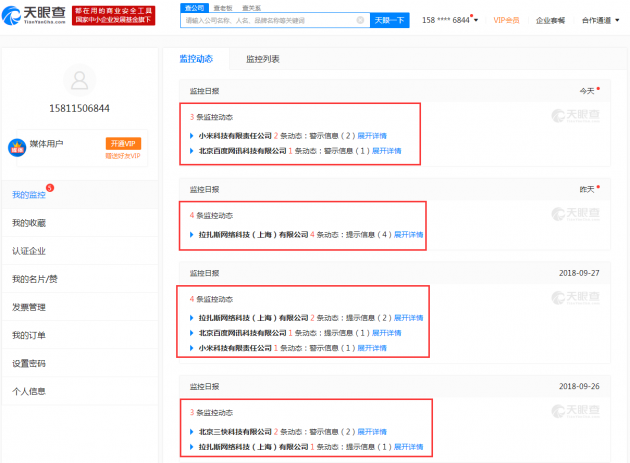Screen dimensions: 630x463
Task: Open today's 小米科技有限责任公司 company name
Action: [x=235, y=136]
